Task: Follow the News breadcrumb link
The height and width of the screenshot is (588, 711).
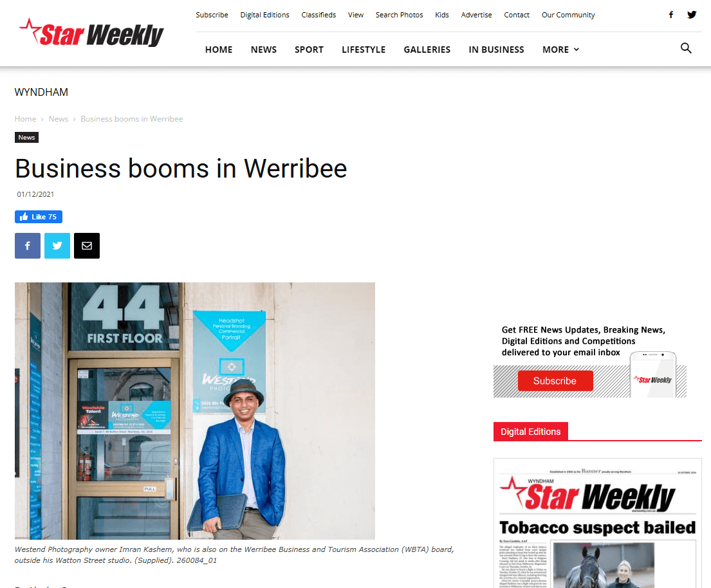Action: coord(59,119)
